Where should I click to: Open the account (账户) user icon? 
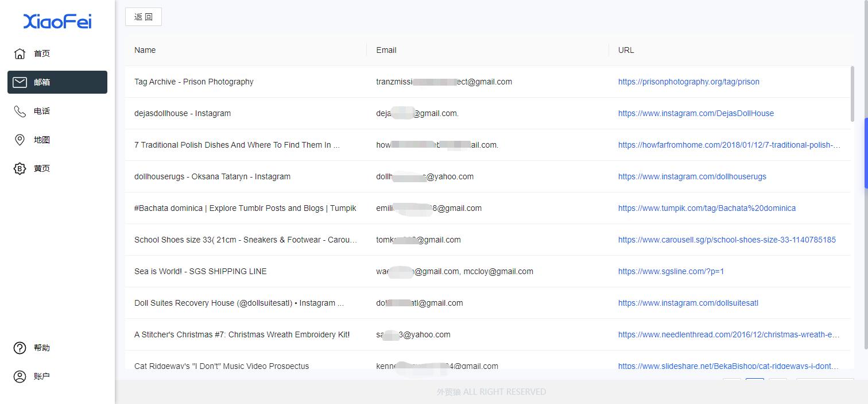(x=20, y=376)
